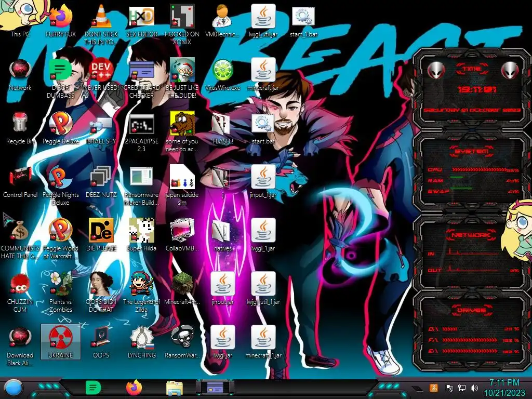Select the HxD hex editor shortcut
Viewport: 532px width, 399px height.
pyautogui.click(x=142, y=20)
